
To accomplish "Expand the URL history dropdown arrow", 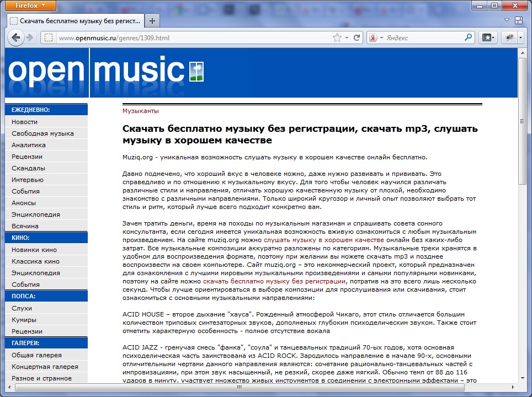I will [x=347, y=37].
